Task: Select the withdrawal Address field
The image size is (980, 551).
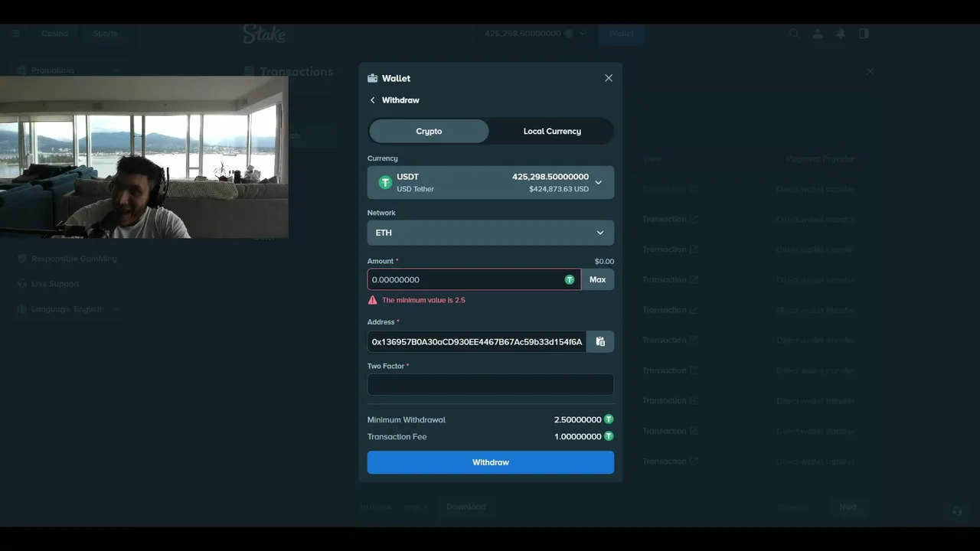Action: click(x=477, y=341)
